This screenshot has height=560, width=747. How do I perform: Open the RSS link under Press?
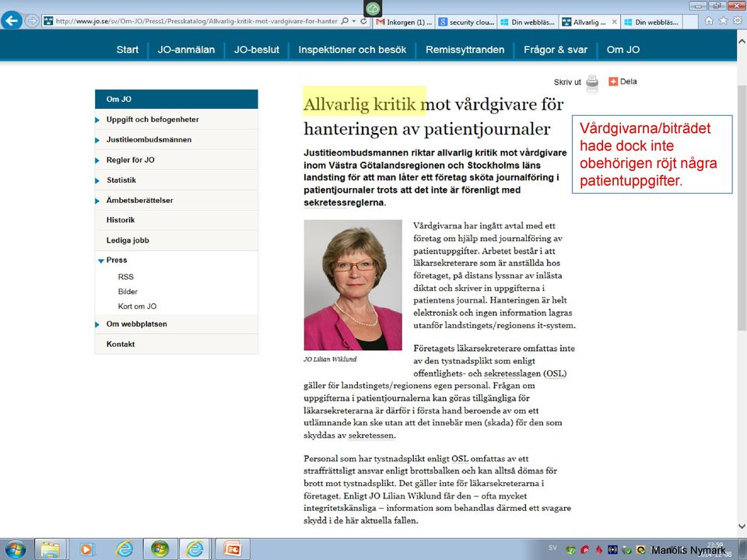[126, 277]
